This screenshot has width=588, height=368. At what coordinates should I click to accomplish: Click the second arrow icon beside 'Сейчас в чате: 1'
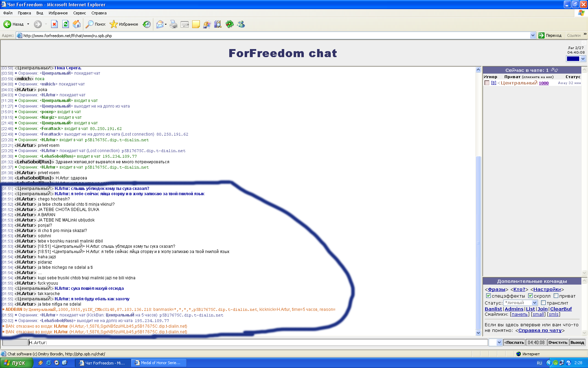[556, 70]
